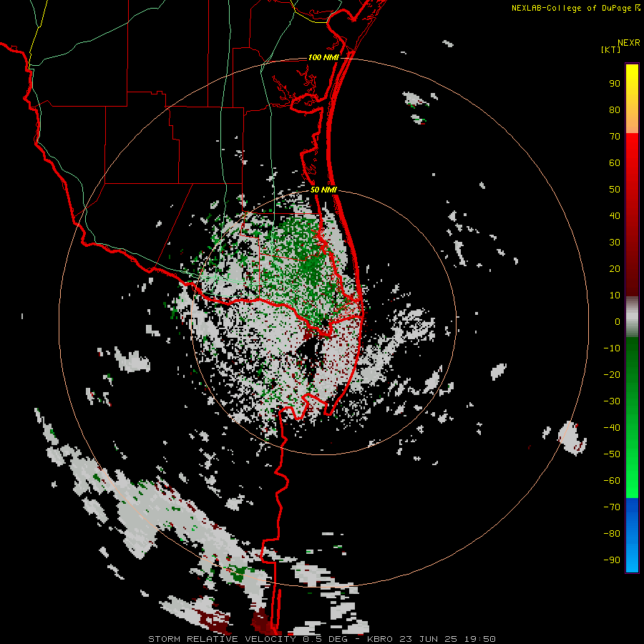
Task: Click the 90 value on the velocity scale
Action: [615, 84]
